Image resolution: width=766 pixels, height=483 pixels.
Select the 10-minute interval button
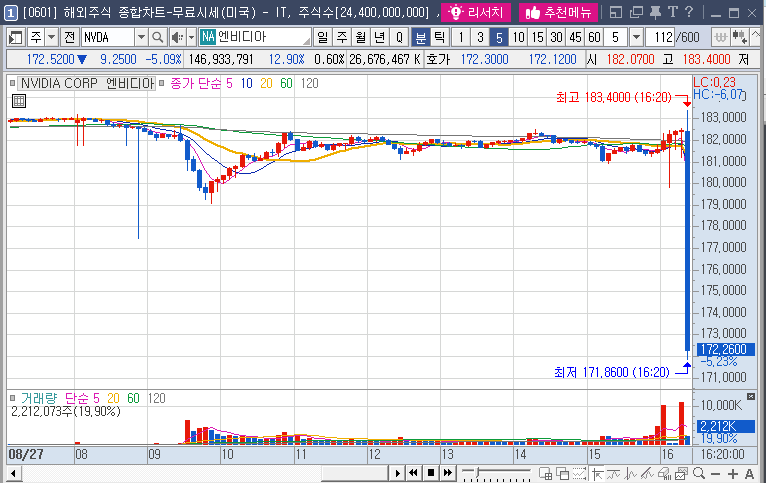point(518,37)
